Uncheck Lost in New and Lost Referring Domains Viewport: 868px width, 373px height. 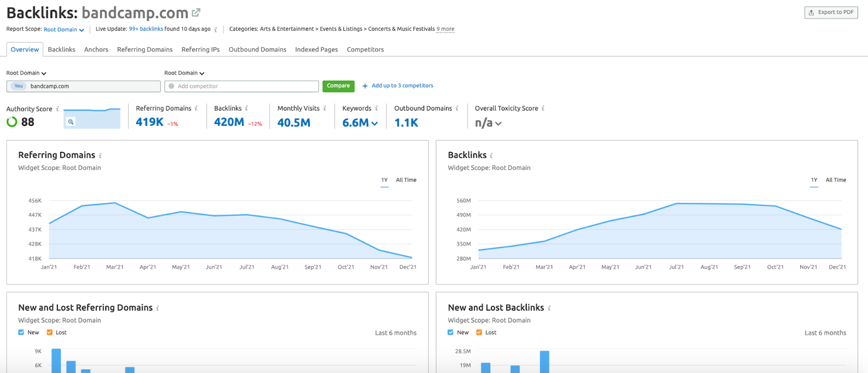coord(49,332)
